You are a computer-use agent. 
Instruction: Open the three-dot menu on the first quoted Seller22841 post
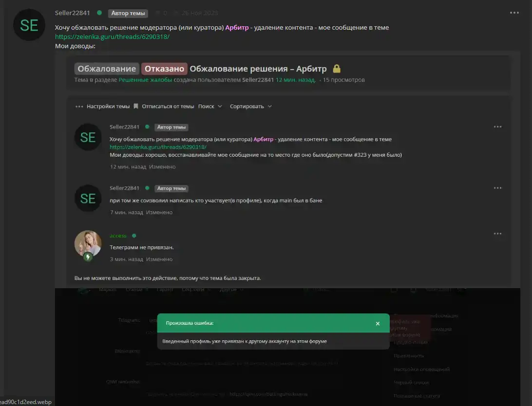tap(497, 127)
